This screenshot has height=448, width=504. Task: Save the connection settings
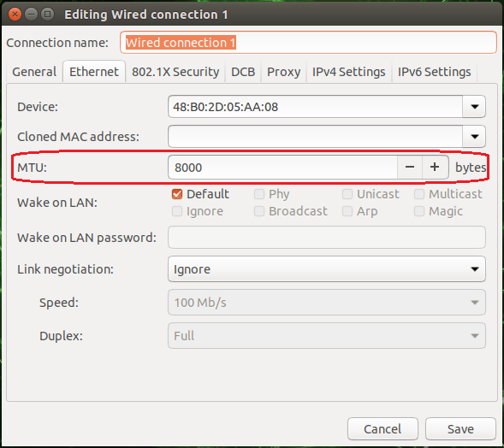(x=460, y=429)
